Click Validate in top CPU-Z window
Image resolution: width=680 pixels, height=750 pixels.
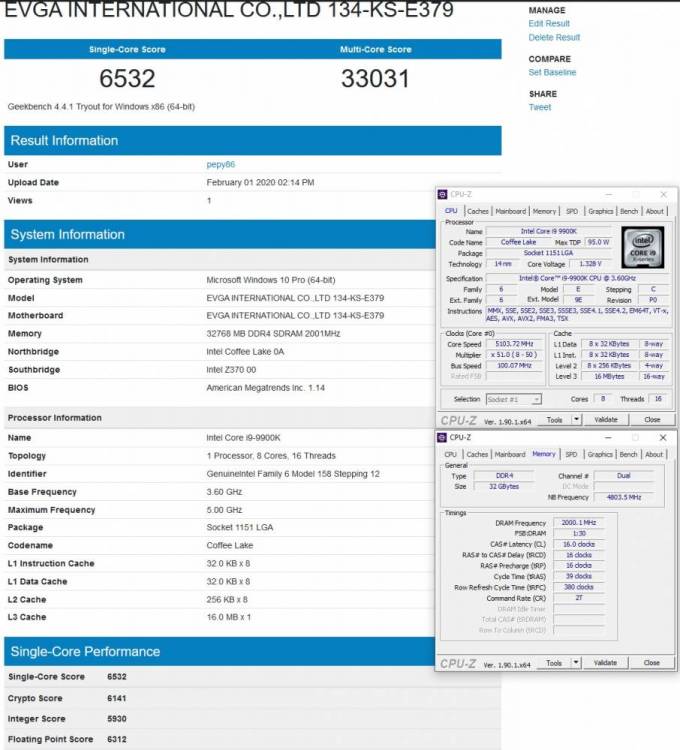coord(606,419)
